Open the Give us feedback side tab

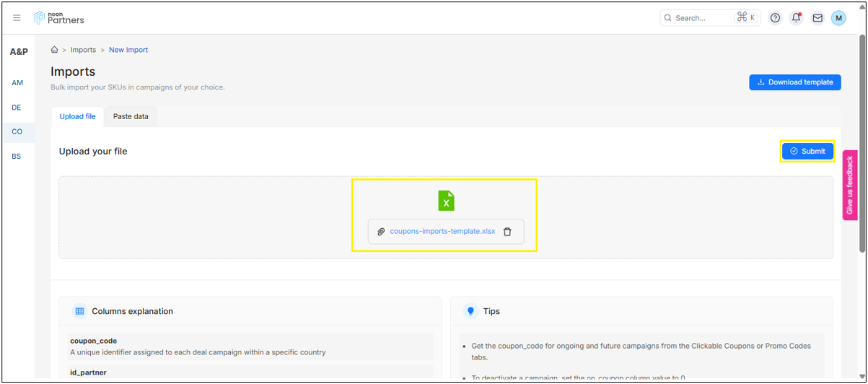[x=849, y=185]
